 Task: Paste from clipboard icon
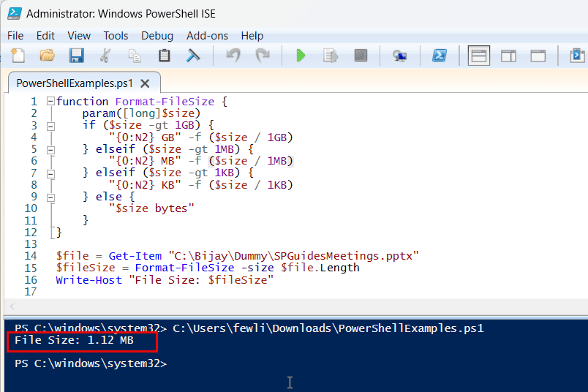165,56
